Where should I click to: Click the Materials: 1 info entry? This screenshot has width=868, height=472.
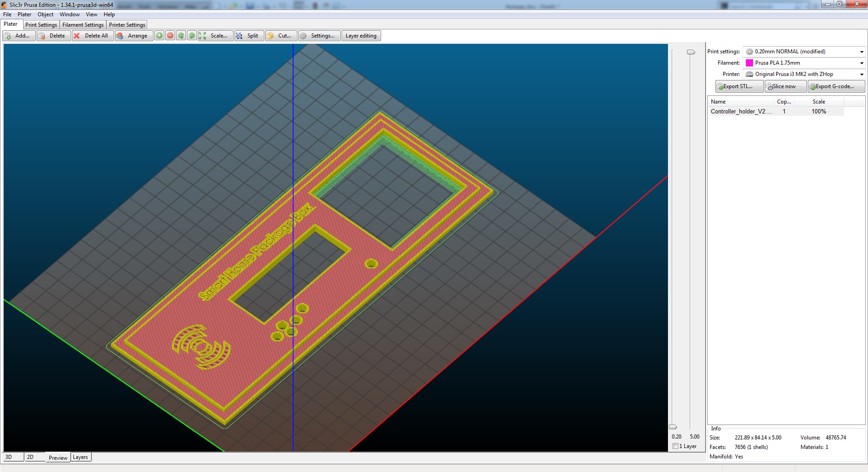pyautogui.click(x=814, y=447)
